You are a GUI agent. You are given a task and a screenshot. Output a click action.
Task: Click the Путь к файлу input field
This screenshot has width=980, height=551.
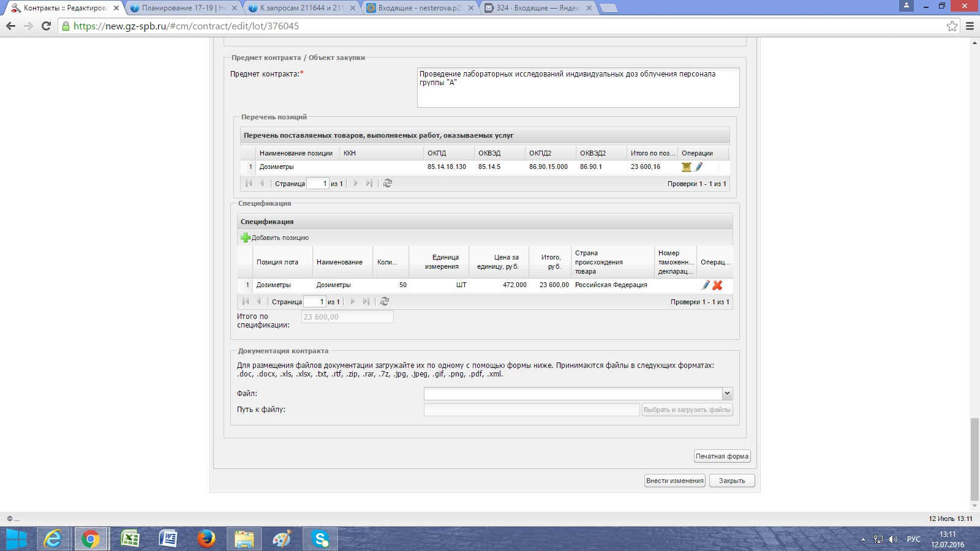tap(532, 410)
